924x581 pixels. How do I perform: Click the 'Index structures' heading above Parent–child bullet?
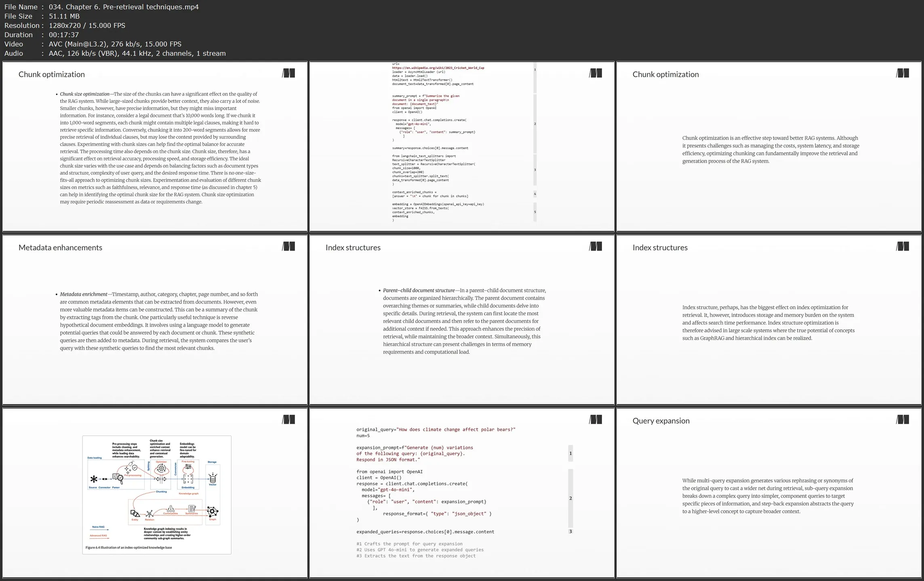pyautogui.click(x=353, y=248)
